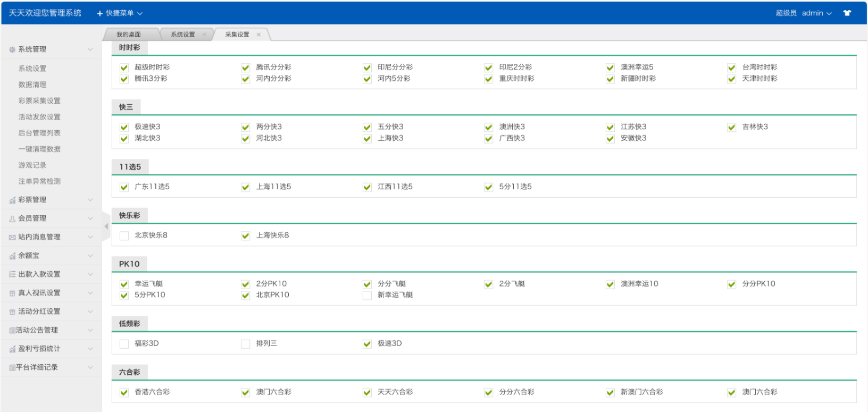Select the 采集设置 tab

(x=237, y=35)
